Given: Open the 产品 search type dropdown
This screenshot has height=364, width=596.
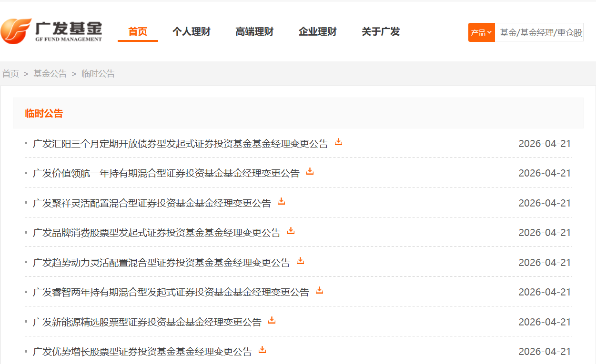Looking at the screenshot, I should pos(481,32).
